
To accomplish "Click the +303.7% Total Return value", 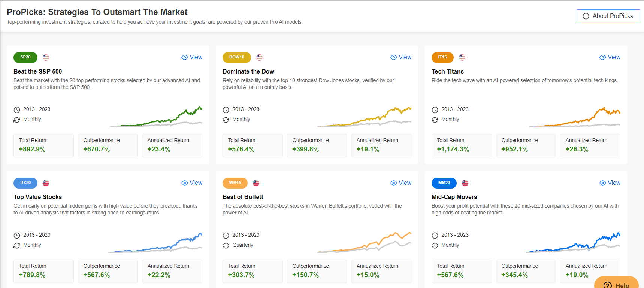I will tap(241, 275).
